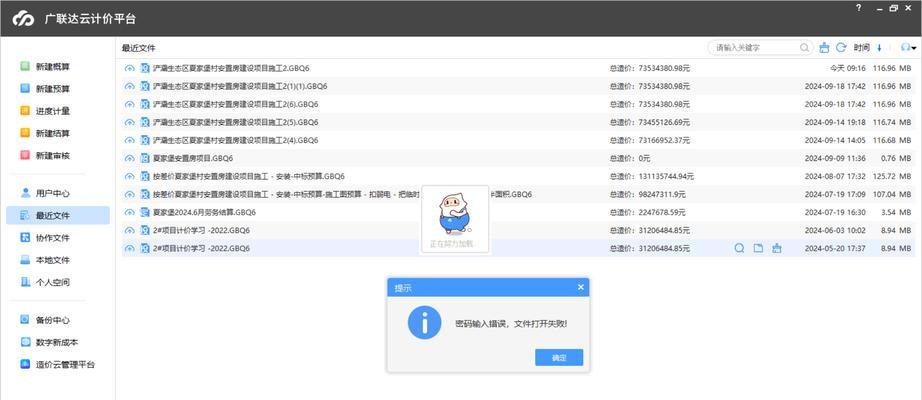Open 新建预算 in sidebar
This screenshot has width=922, height=400.
click(x=45, y=89)
